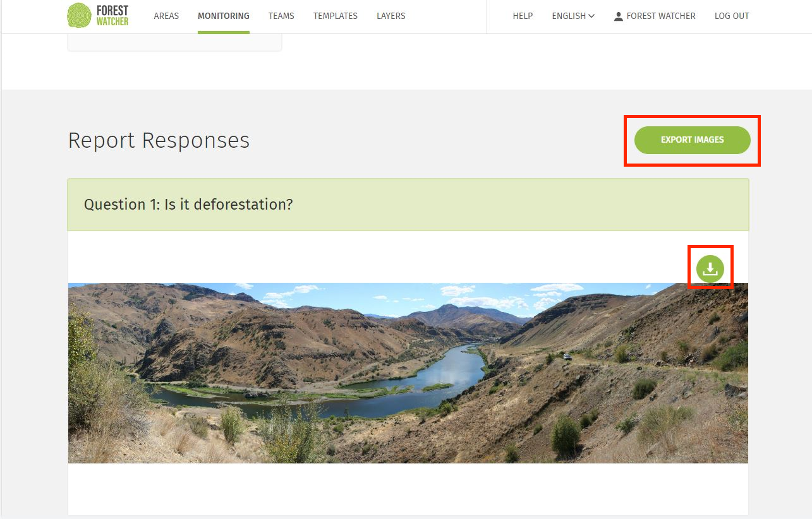Open the Teams page

[x=281, y=16]
